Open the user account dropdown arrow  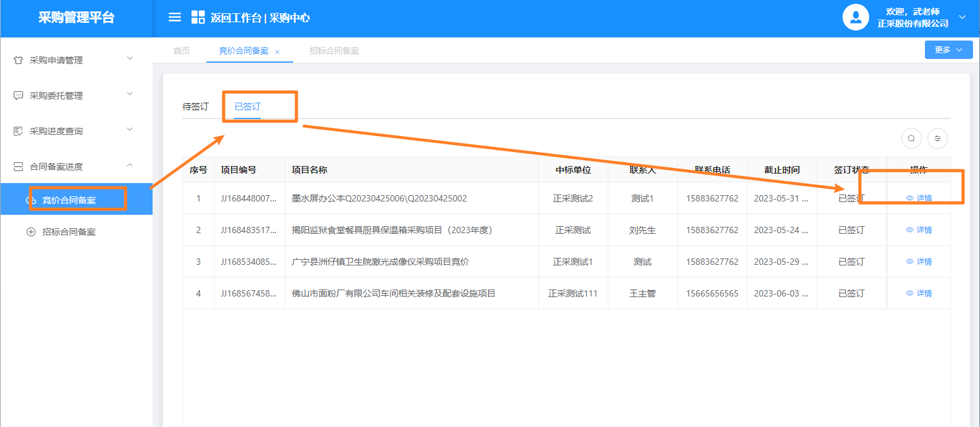coord(962,17)
